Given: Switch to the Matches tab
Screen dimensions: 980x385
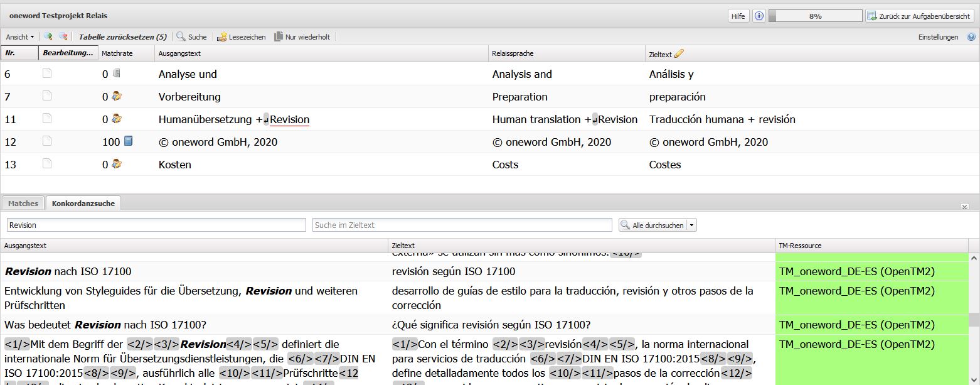Looking at the screenshot, I should coord(23,203).
